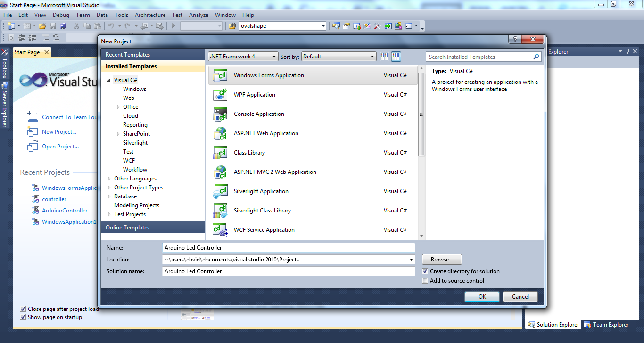Toggle Show page on startup checkbox
This screenshot has height=343, width=644.
click(23, 317)
